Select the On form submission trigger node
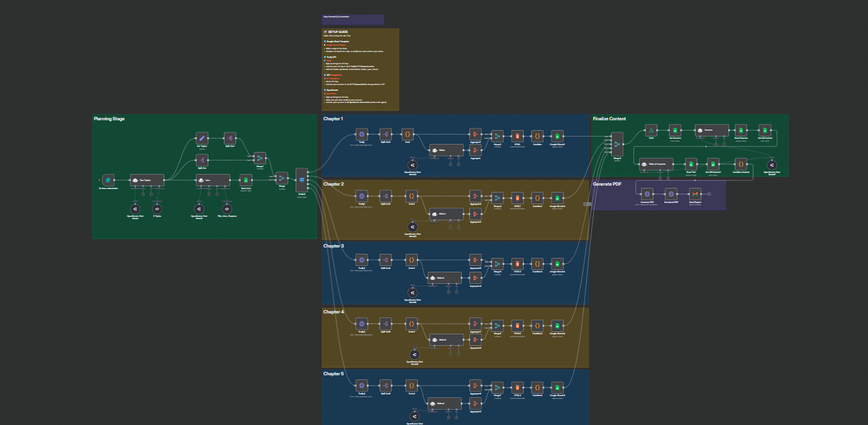Viewport: 868px width, 425px height. pos(109,180)
